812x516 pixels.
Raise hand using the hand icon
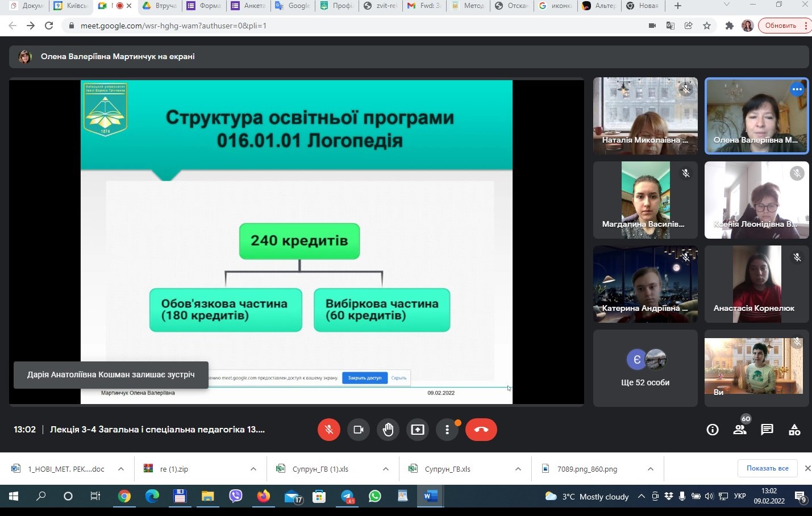tap(388, 430)
